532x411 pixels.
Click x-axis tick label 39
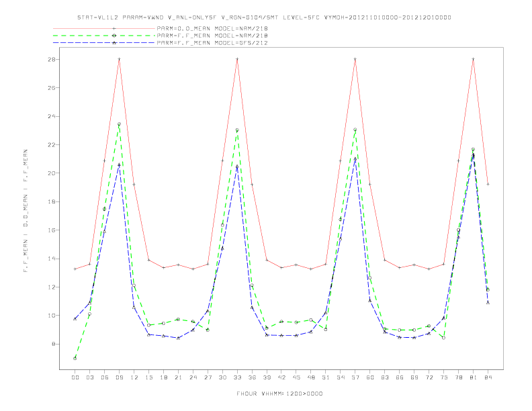pyautogui.click(x=267, y=377)
